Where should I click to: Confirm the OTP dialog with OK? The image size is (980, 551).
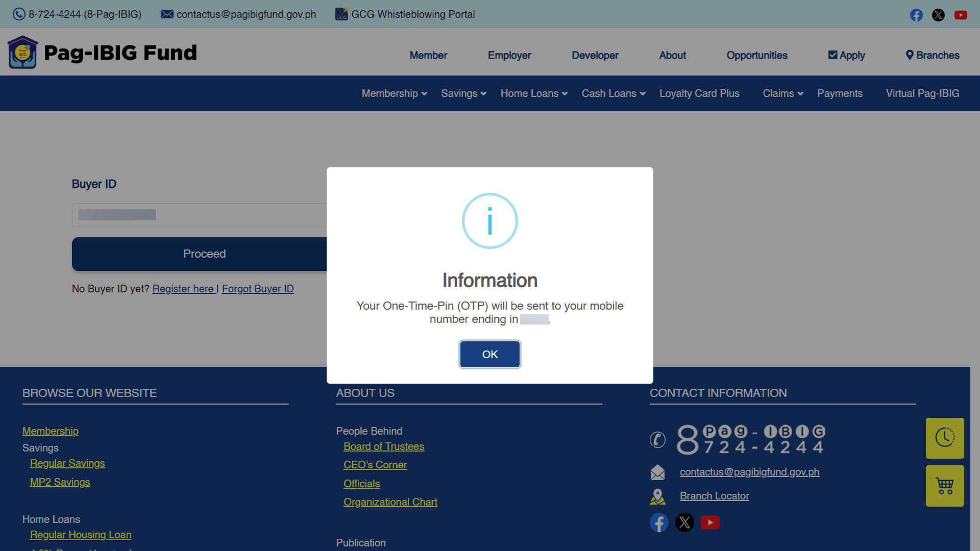(x=490, y=354)
